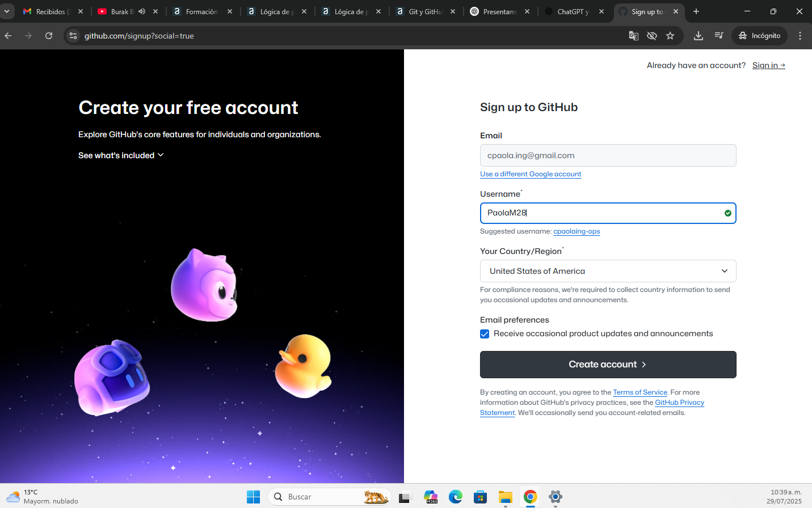Close the Recibidos tab
This screenshot has width=812, height=508.
click(81, 11)
